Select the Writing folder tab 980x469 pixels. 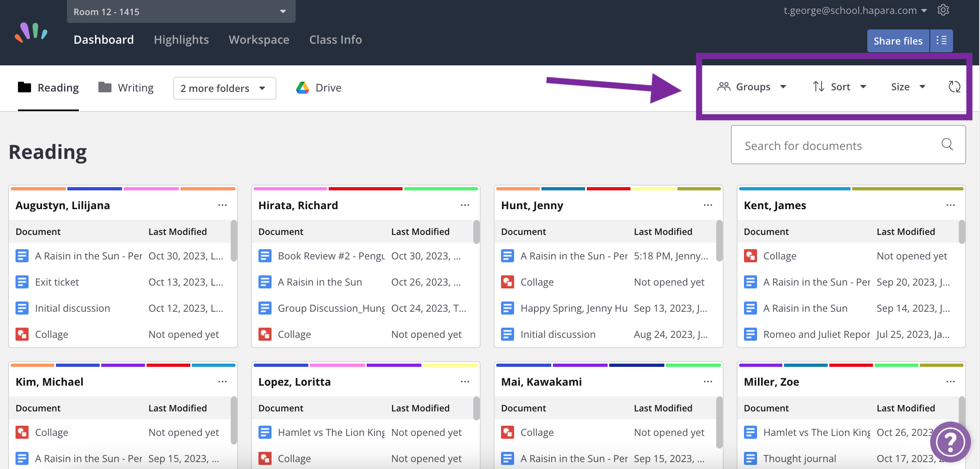(x=126, y=87)
